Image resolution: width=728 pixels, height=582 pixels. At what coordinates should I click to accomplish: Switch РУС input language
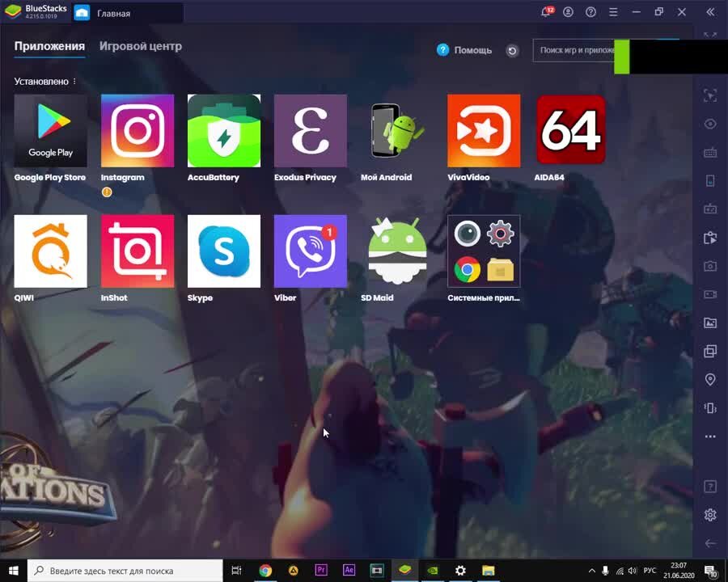(650, 571)
